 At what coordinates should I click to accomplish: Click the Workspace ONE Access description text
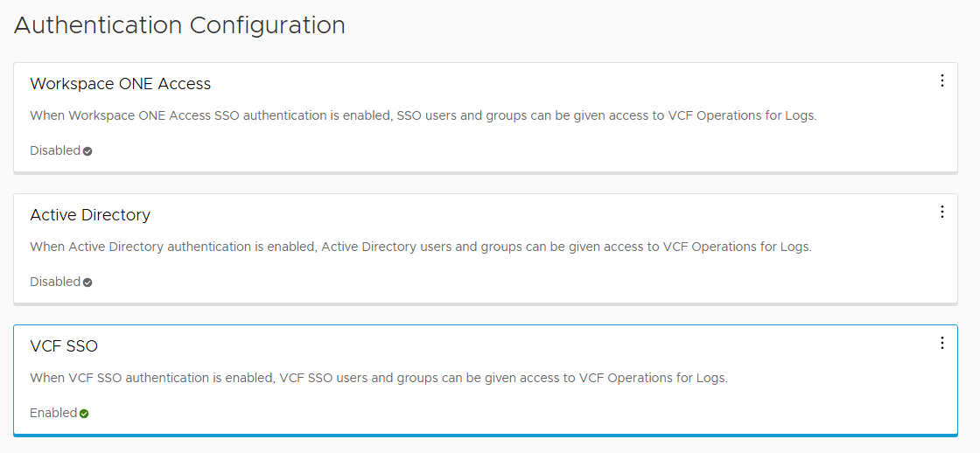[423, 115]
